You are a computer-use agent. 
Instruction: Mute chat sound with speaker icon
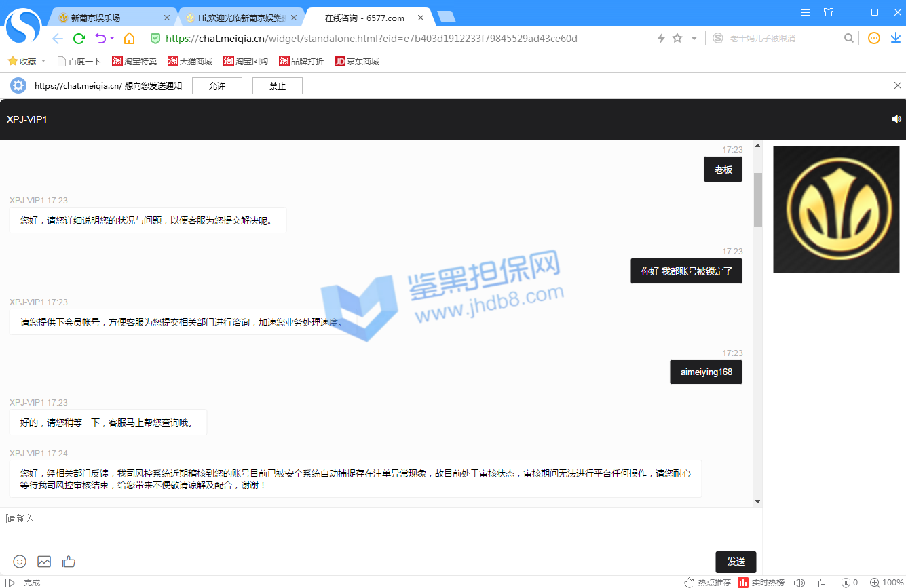pyautogui.click(x=896, y=119)
